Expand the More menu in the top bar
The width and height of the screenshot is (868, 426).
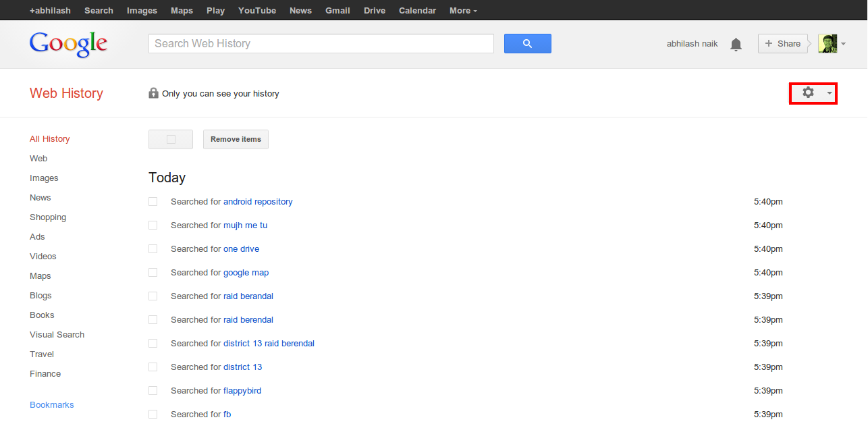[463, 10]
